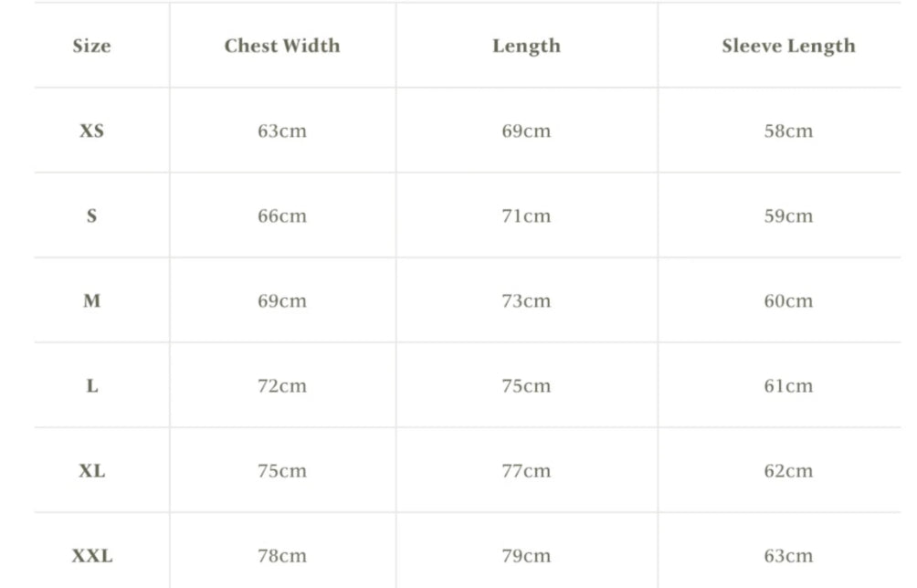Select the M size row label
The height and width of the screenshot is (588, 917).
(91, 301)
